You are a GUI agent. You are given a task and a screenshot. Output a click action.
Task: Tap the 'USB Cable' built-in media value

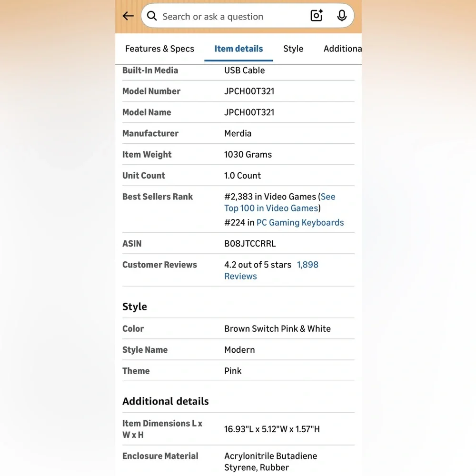click(x=244, y=70)
